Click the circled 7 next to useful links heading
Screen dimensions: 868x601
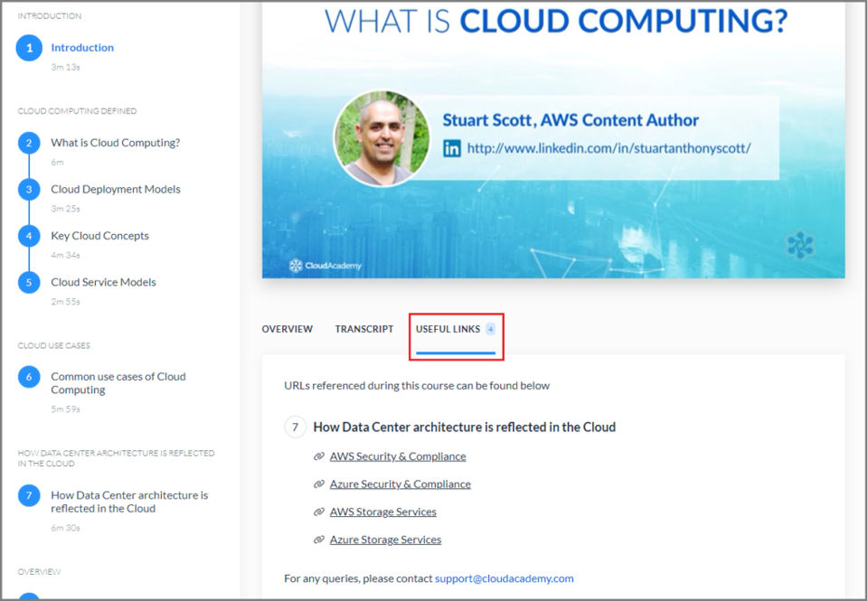pos(295,427)
